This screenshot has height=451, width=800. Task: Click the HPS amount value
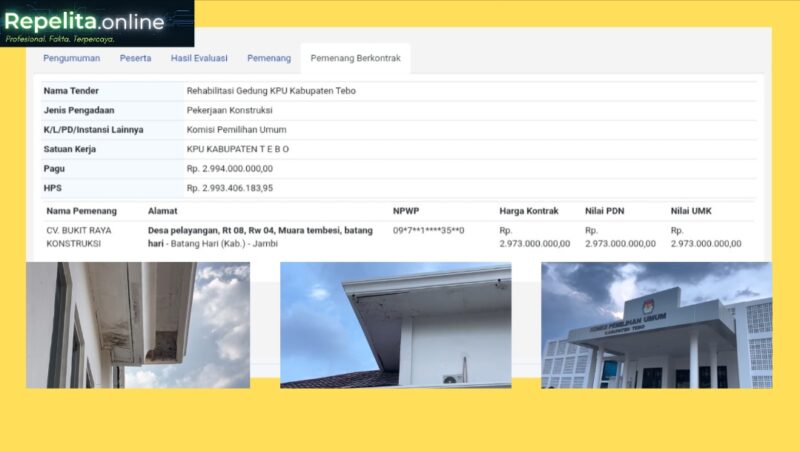tap(230, 188)
